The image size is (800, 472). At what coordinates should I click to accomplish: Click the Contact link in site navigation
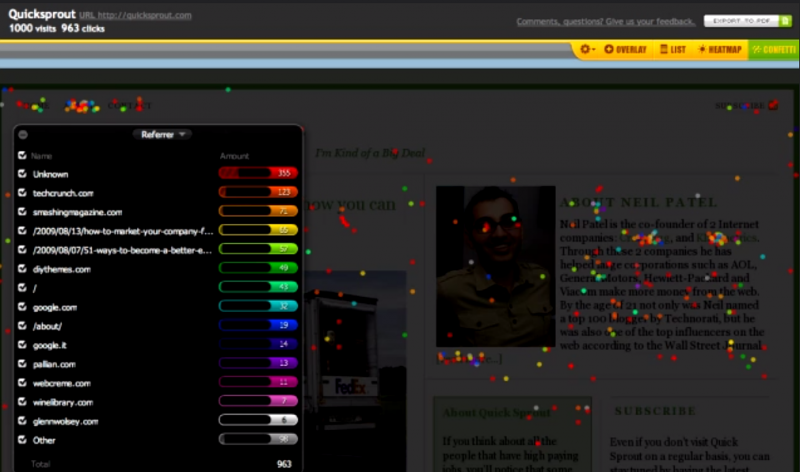pyautogui.click(x=129, y=106)
